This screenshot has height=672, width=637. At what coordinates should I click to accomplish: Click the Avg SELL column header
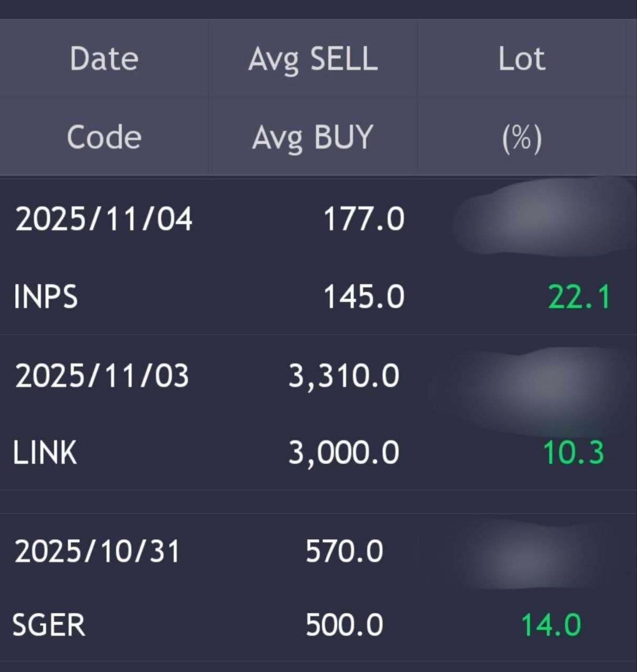(313, 58)
